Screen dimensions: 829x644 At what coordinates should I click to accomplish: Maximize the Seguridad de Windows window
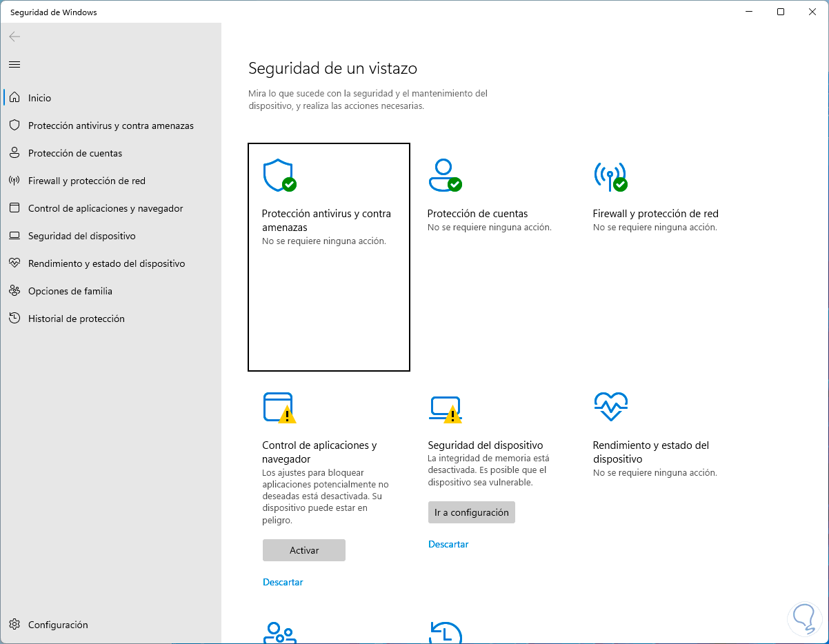coord(781,12)
